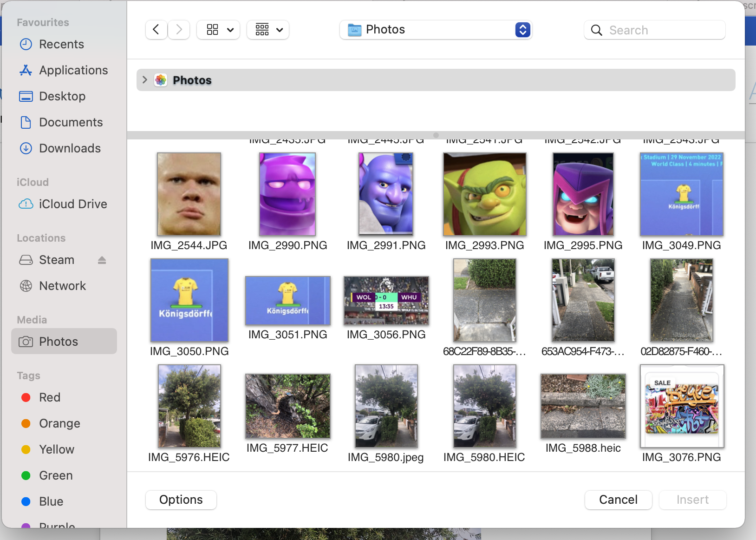Open Downloads in the sidebar

tap(64, 148)
